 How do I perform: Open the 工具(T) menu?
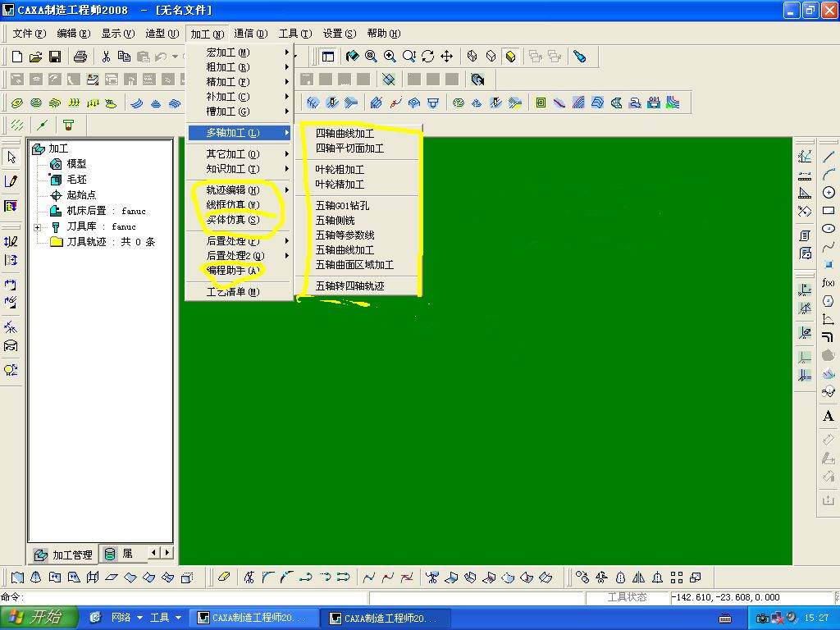pyautogui.click(x=294, y=34)
